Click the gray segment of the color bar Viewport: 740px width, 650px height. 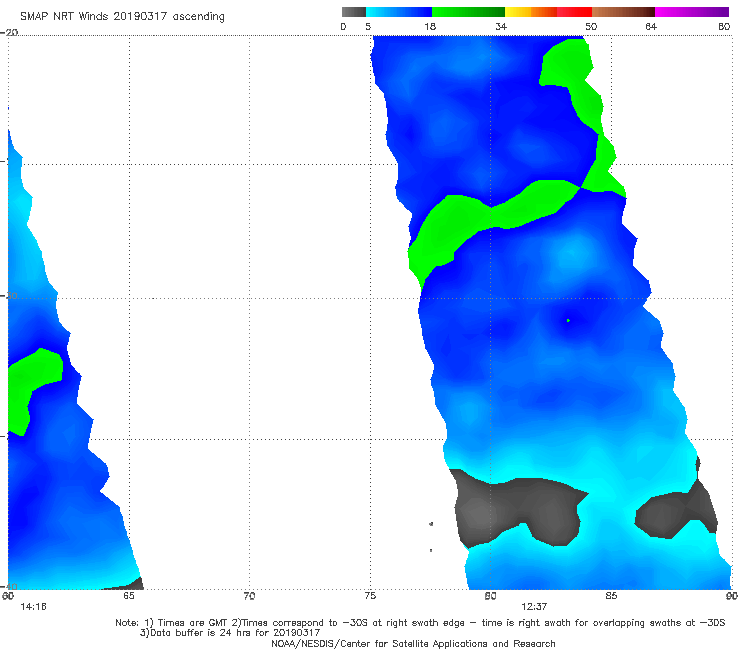pos(353,12)
